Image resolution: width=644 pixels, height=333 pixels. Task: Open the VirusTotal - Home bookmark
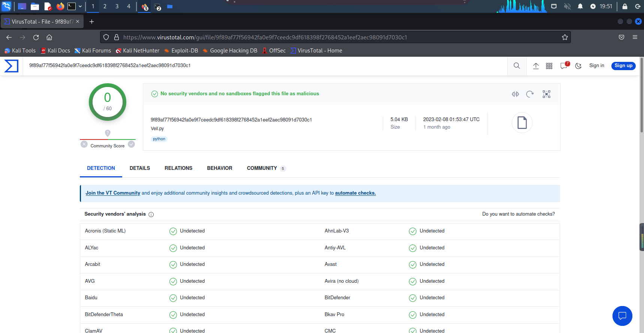[x=316, y=51]
